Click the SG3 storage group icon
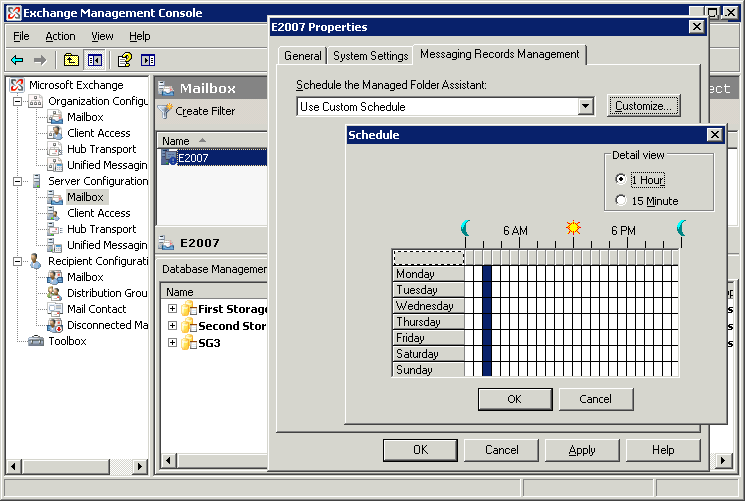745x501 pixels. 189,342
